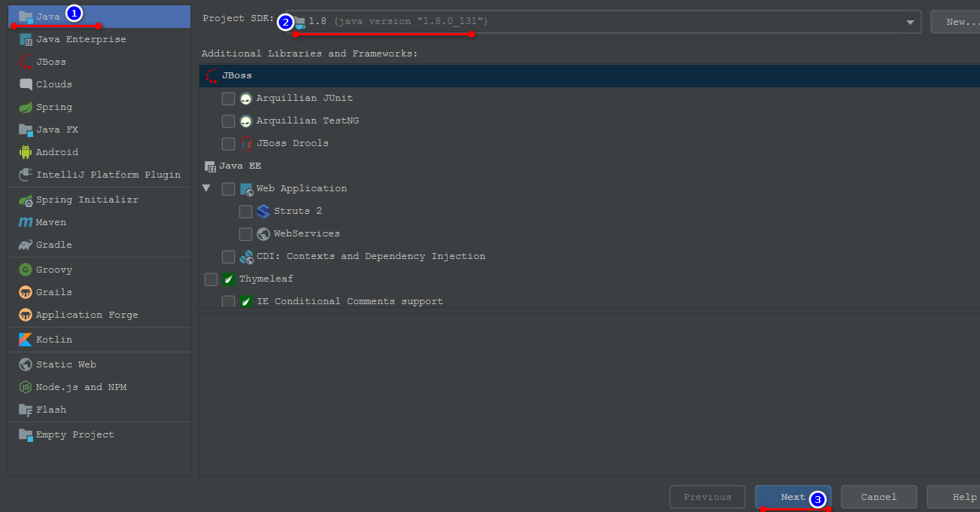Click the JBoss Drools icon
The image size is (980, 512).
(x=246, y=143)
